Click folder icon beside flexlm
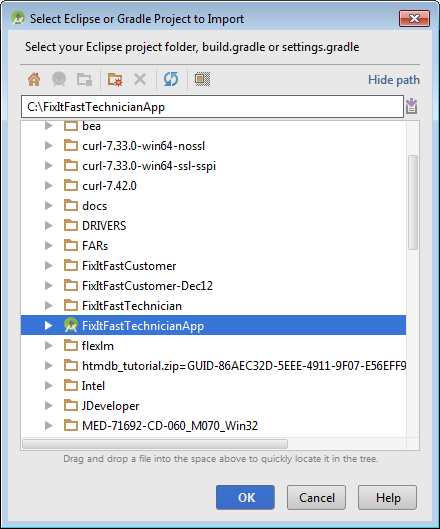Viewport: 440px width, 529px height. [x=71, y=345]
